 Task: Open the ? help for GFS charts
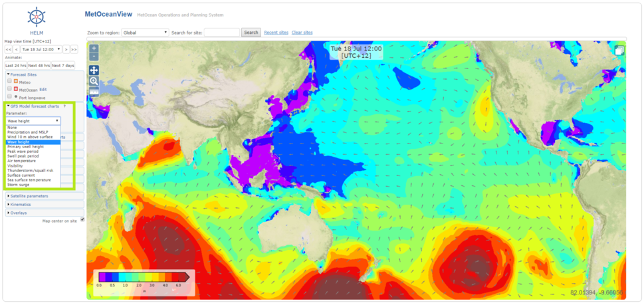click(x=64, y=106)
